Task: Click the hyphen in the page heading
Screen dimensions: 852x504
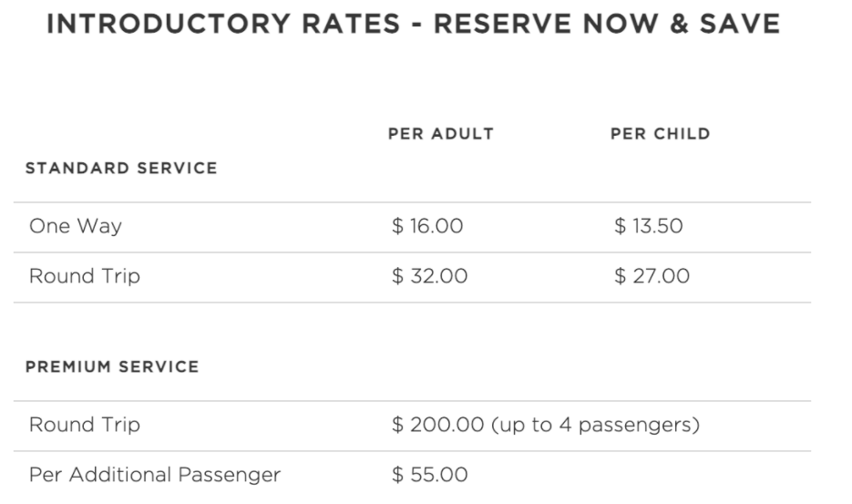Action: (x=418, y=26)
